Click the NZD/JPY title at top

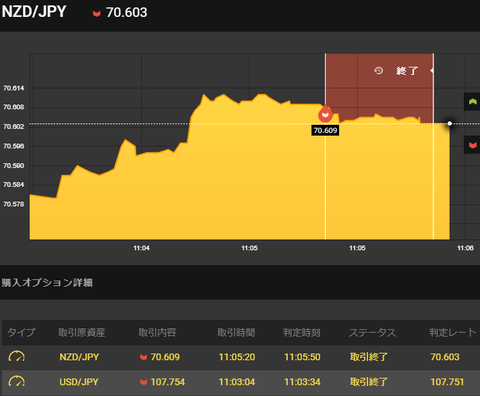tap(34, 12)
